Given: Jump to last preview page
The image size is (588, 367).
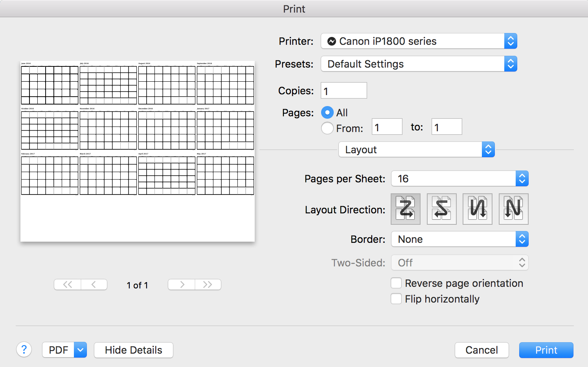Looking at the screenshot, I should click(x=208, y=284).
